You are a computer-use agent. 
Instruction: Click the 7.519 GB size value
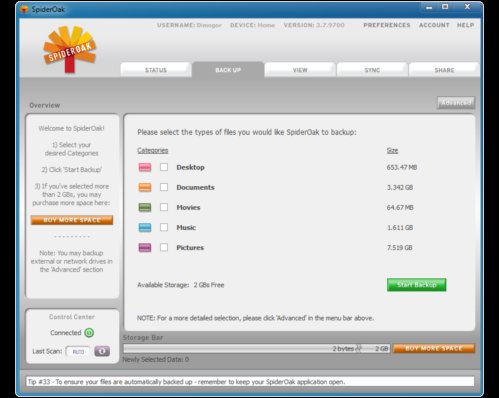point(399,248)
